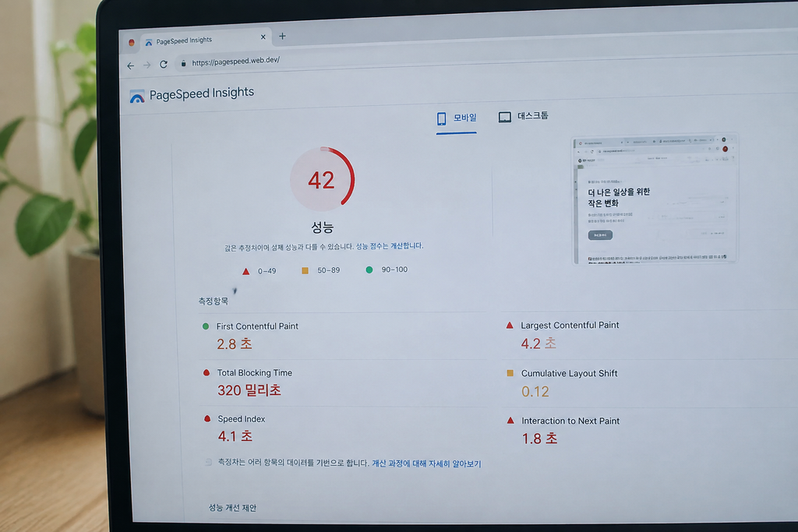
Task: Click the browser back arrow
Action: point(131,65)
